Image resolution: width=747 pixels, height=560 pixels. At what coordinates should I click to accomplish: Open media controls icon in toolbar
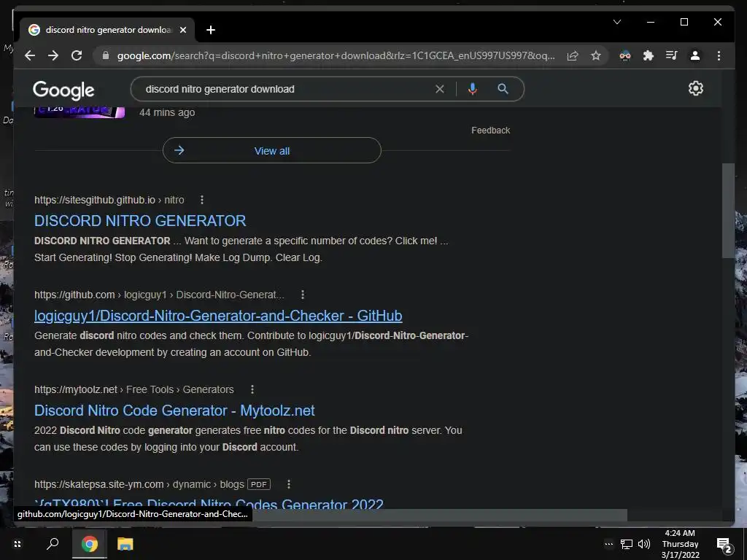tap(672, 55)
